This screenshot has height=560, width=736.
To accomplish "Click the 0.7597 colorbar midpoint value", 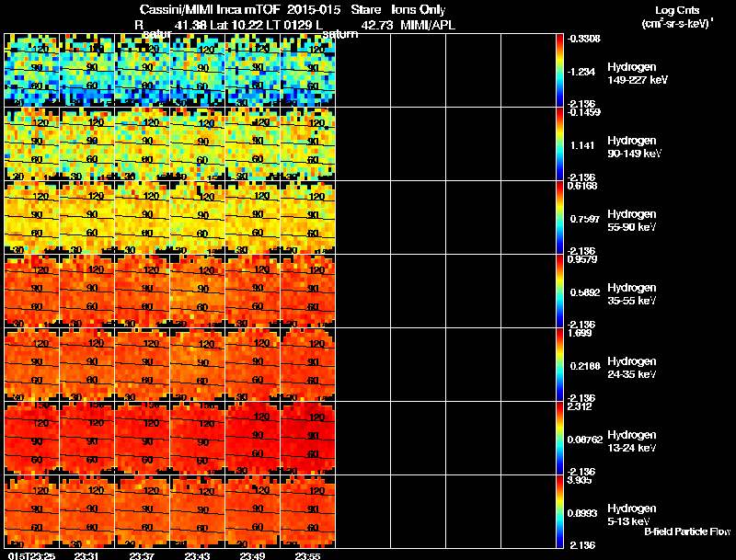I will click(x=585, y=219).
